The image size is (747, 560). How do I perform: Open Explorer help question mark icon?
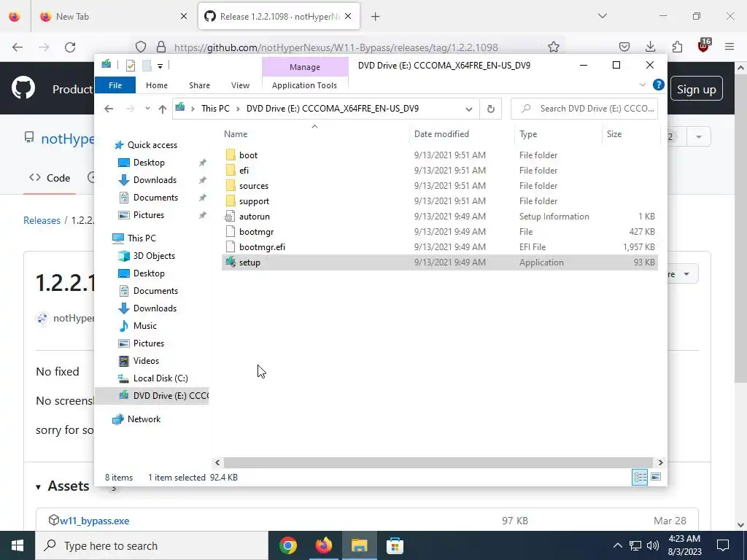[659, 85]
